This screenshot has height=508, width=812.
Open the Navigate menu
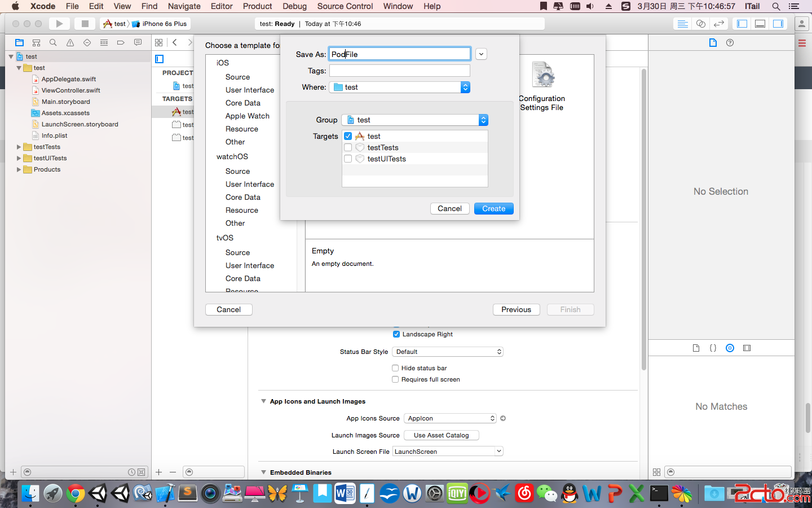point(184,6)
